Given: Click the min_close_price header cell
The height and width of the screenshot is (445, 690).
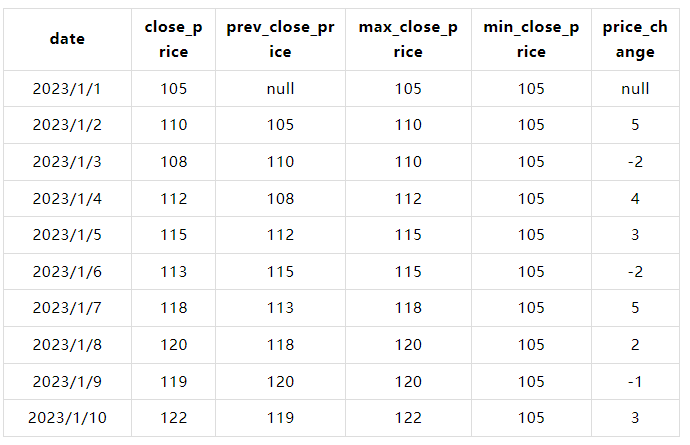Looking at the screenshot, I should click(x=531, y=39).
